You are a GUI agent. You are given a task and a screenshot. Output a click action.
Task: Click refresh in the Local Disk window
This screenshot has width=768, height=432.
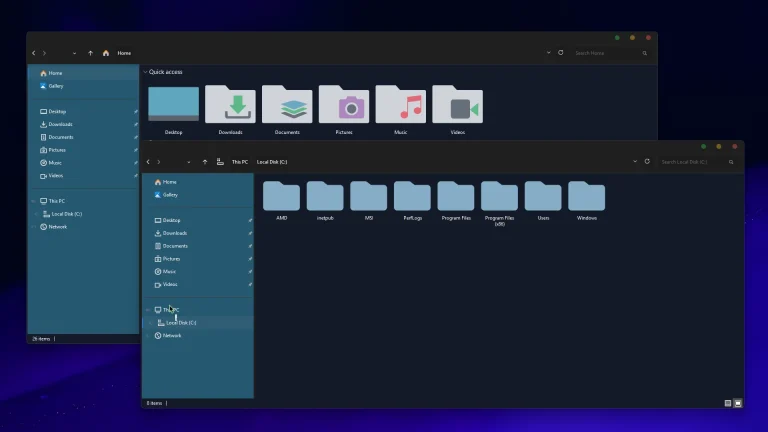pyautogui.click(x=647, y=161)
